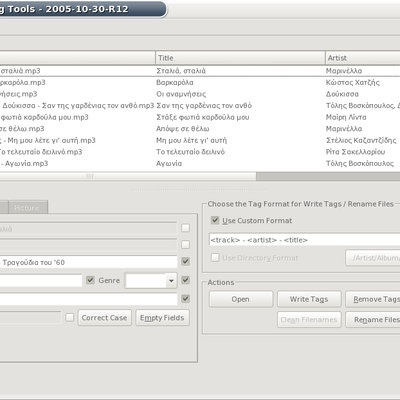Click the Empty Fields button
Image resolution: width=400 pixels, height=400 pixels.
pyautogui.click(x=162, y=318)
